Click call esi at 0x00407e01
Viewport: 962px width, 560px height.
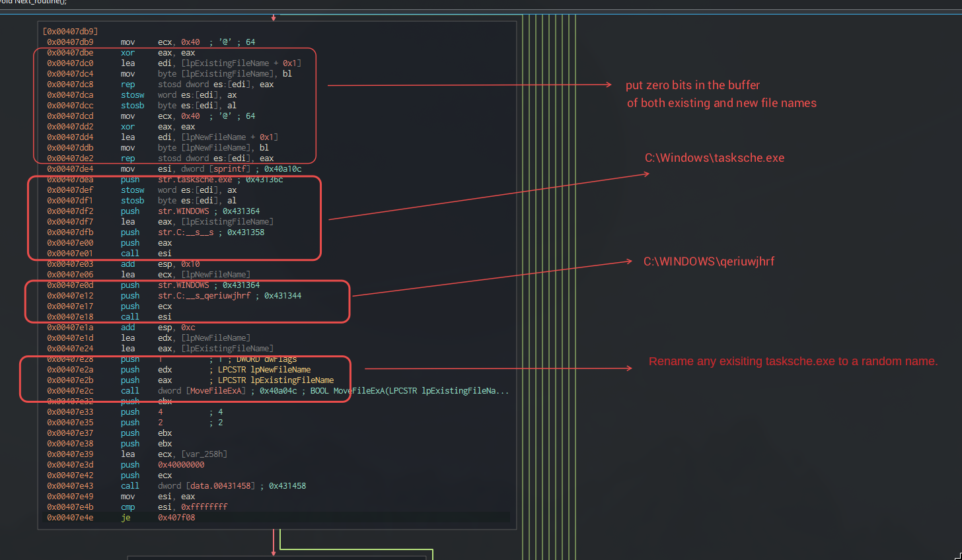pyautogui.click(x=109, y=253)
